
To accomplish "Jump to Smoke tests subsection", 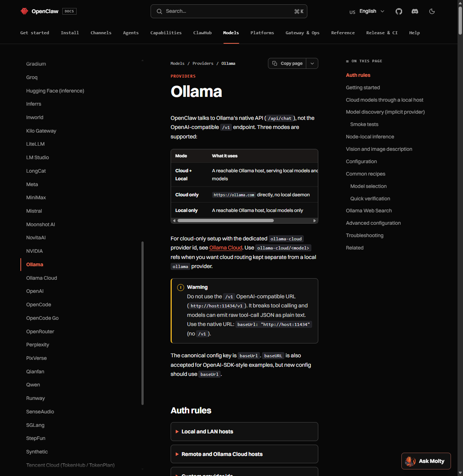I will 364,124.
